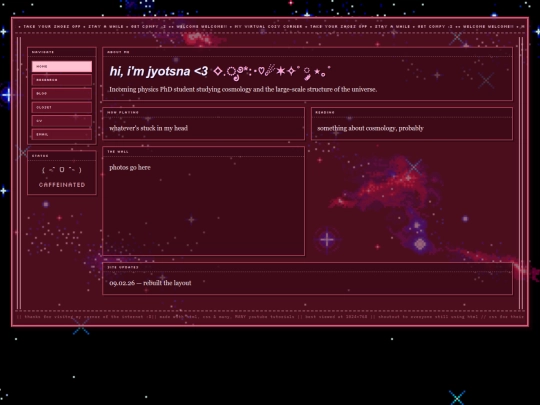Click the scrolling welcome marquee banner
The width and height of the screenshot is (540, 405).
pos(270,27)
